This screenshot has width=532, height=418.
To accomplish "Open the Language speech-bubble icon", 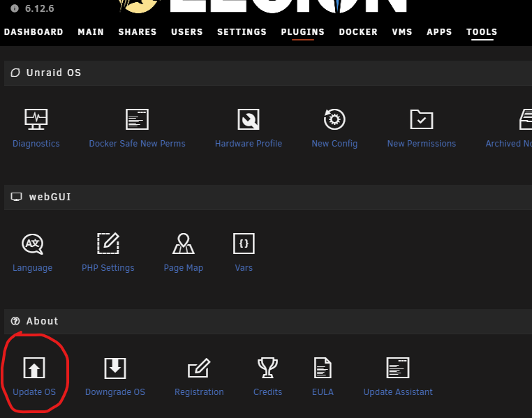I will [x=33, y=244].
